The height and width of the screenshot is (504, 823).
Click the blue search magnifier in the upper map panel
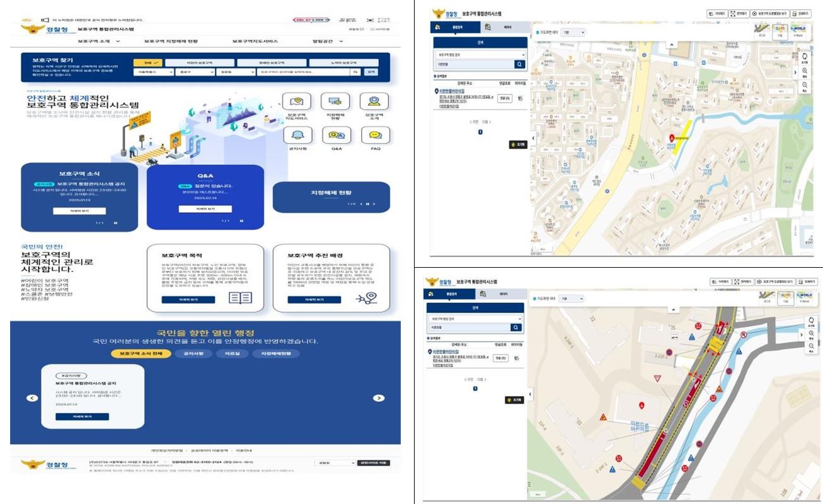pyautogui.click(x=519, y=64)
